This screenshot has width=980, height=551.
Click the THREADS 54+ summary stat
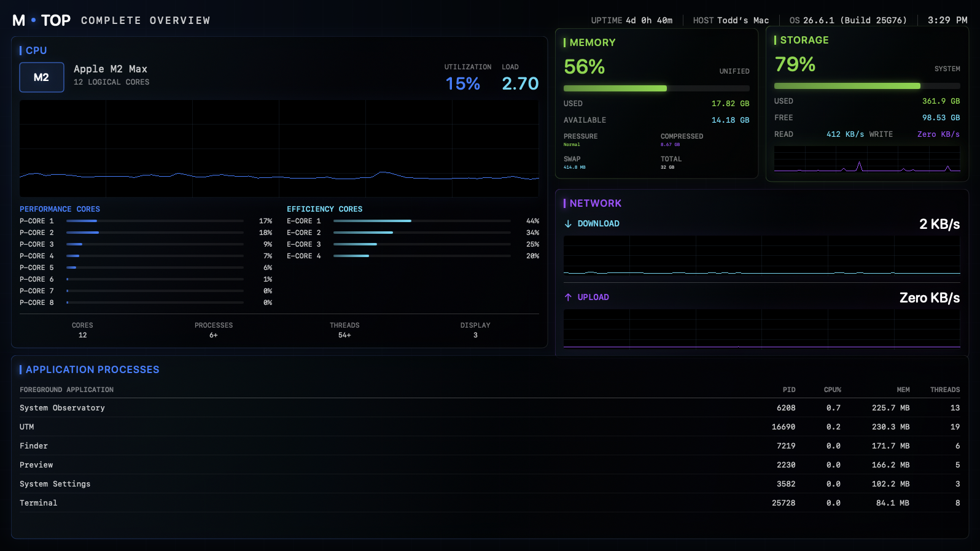344,330
